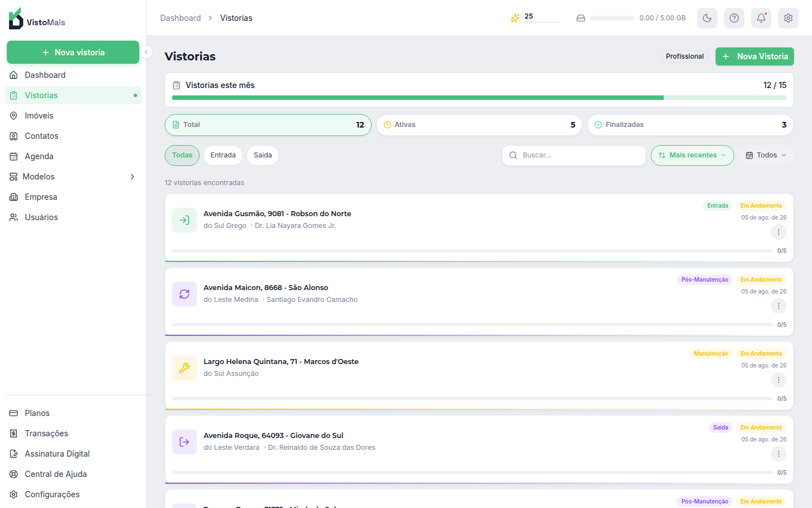Collapse the sidebar with the chevron handle
The height and width of the screenshot is (508, 812).
click(146, 52)
